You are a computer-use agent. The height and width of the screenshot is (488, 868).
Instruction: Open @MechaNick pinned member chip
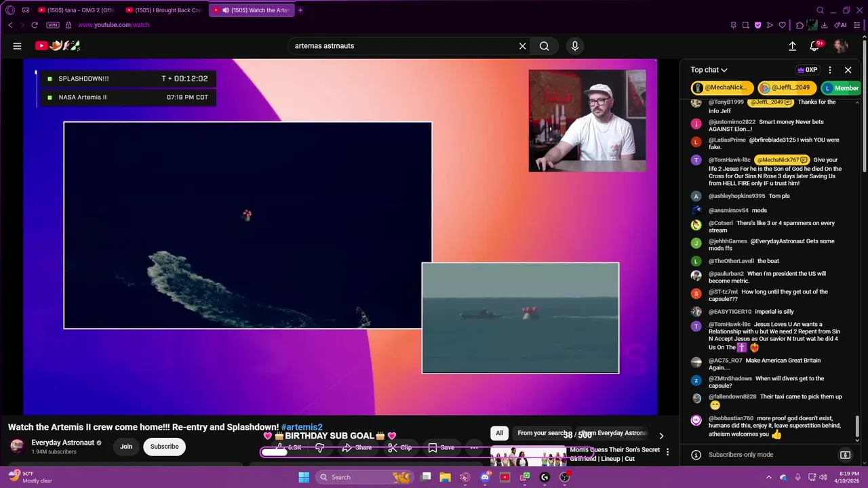[x=722, y=88]
